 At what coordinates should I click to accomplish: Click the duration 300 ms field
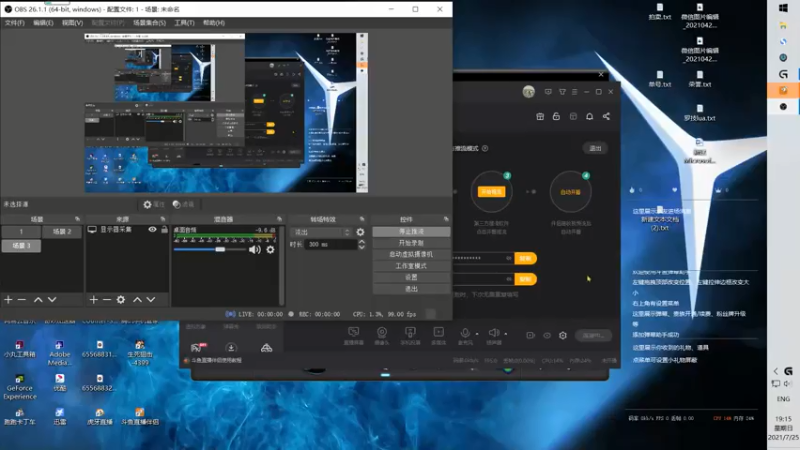click(331, 245)
